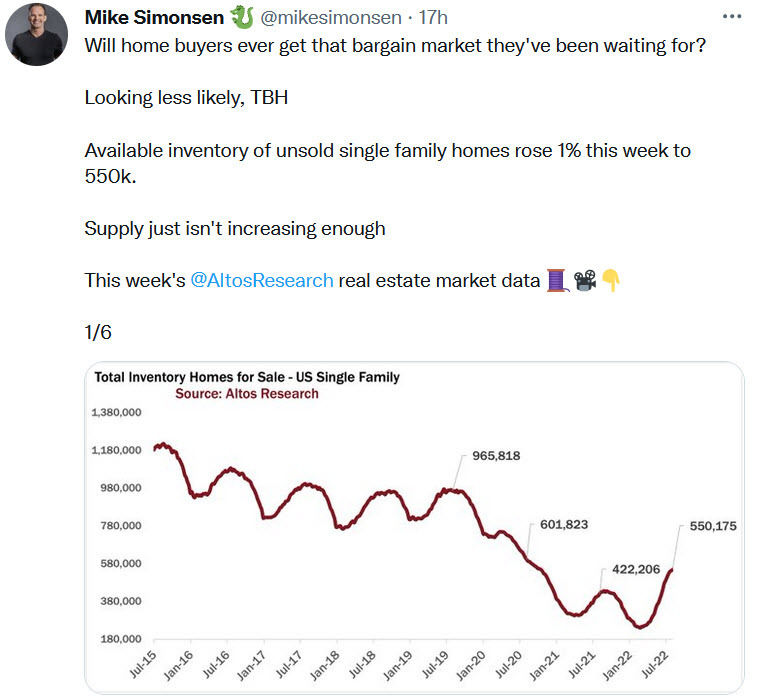Open the three-dot more options menu
The width and height of the screenshot is (763, 700).
pyautogui.click(x=732, y=17)
